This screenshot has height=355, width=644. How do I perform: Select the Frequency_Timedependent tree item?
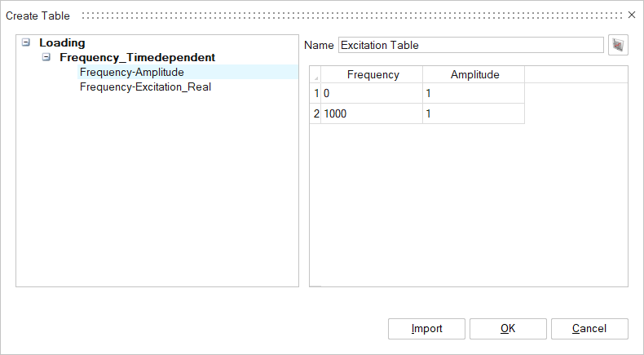click(137, 58)
